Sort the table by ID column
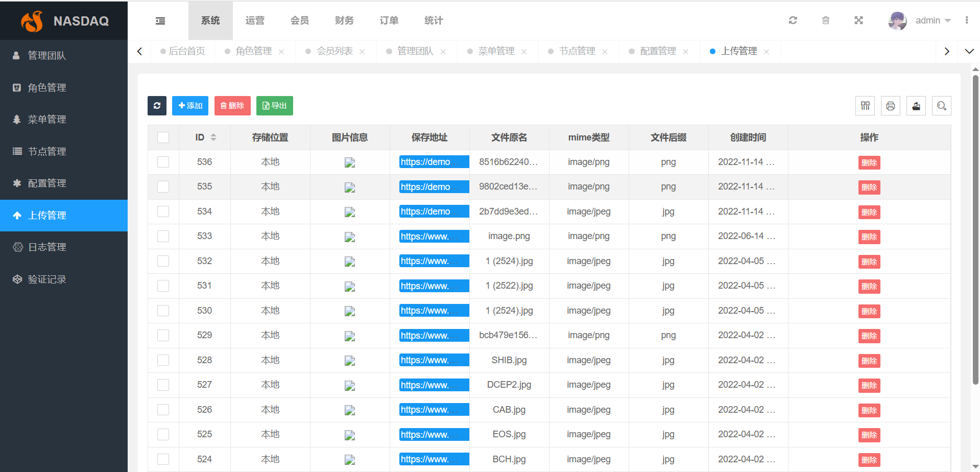Image resolution: width=980 pixels, height=472 pixels. pyautogui.click(x=213, y=137)
